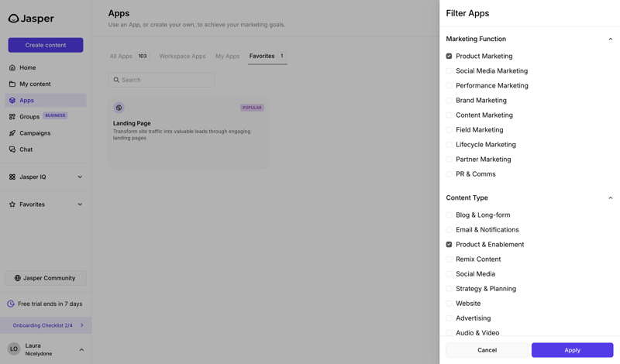Click the Favorites star icon
This screenshot has height=364, width=620.
12,204
